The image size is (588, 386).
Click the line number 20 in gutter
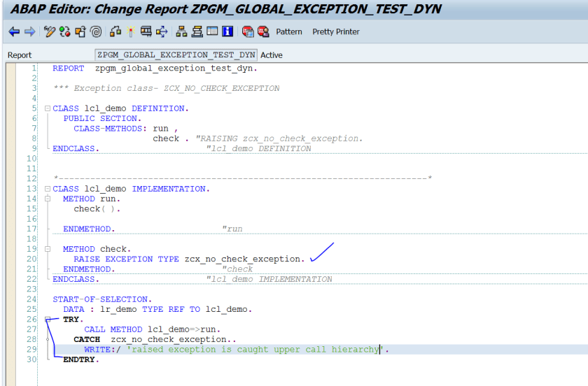click(x=32, y=259)
